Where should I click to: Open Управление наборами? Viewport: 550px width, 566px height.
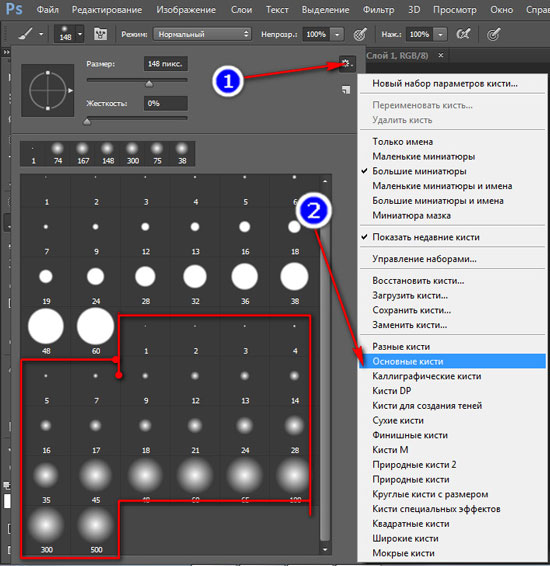point(452,259)
